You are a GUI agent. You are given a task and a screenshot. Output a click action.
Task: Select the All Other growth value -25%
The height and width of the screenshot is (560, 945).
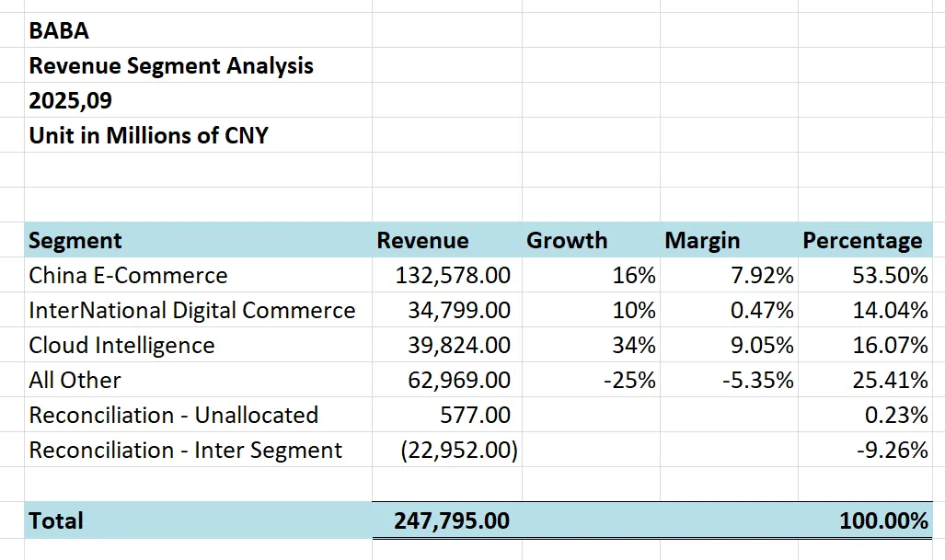[x=629, y=381]
